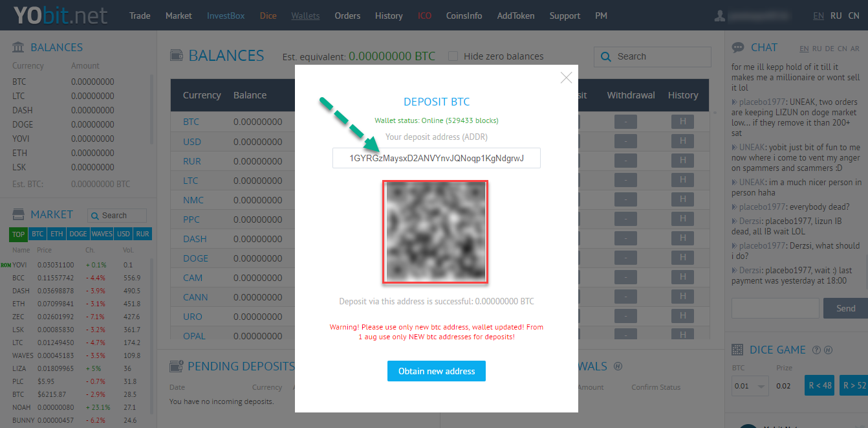Select ZEC row in market list
Viewport: 868px width, 428px height.
point(76,317)
